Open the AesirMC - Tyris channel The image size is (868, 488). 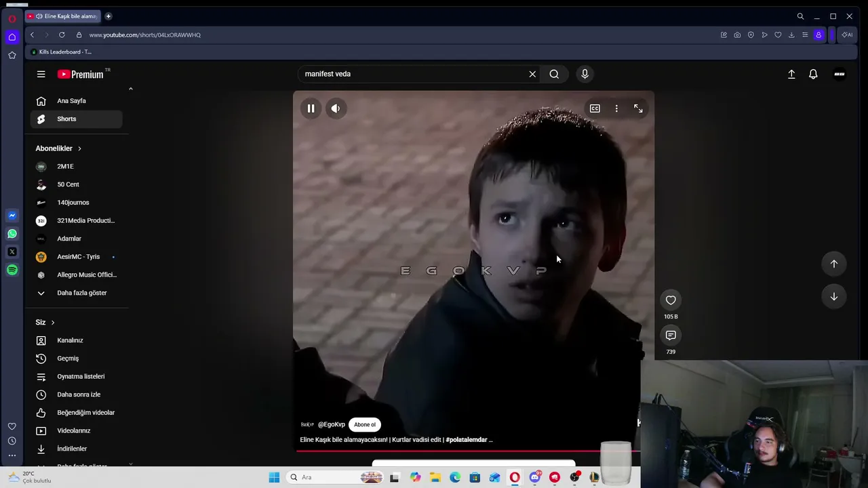(77, 257)
